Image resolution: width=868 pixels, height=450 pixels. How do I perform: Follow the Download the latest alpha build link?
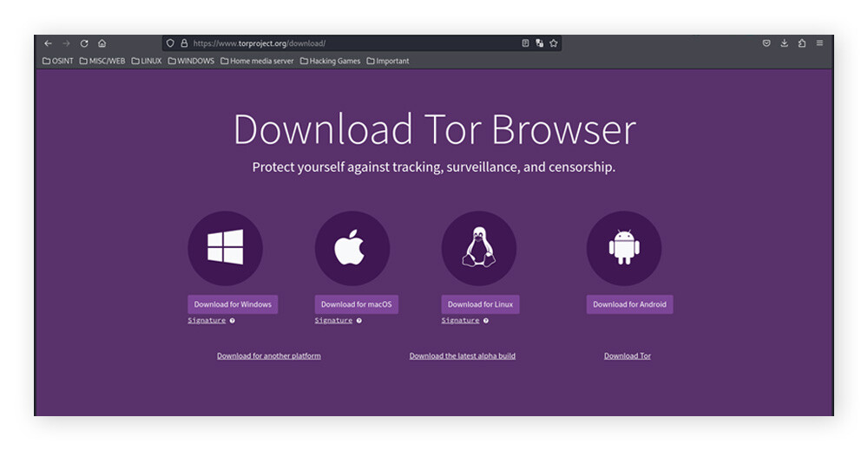[462, 356]
